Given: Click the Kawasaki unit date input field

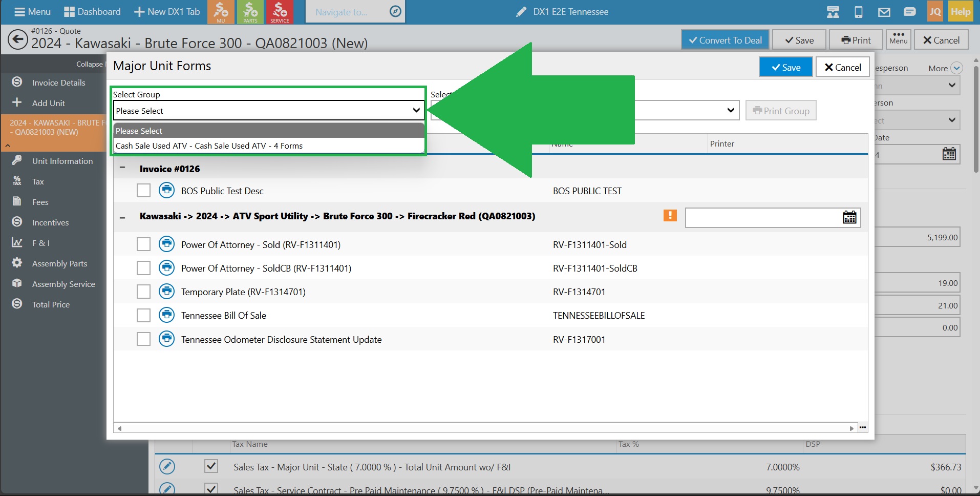Looking at the screenshot, I should (x=763, y=217).
